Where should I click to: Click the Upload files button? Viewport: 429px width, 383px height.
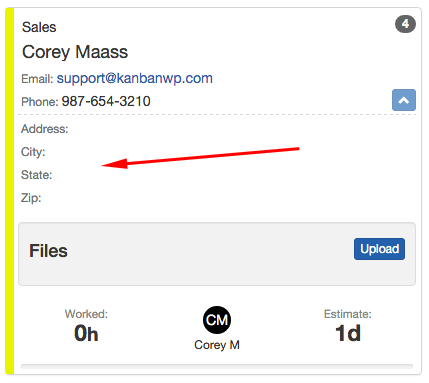(x=379, y=249)
